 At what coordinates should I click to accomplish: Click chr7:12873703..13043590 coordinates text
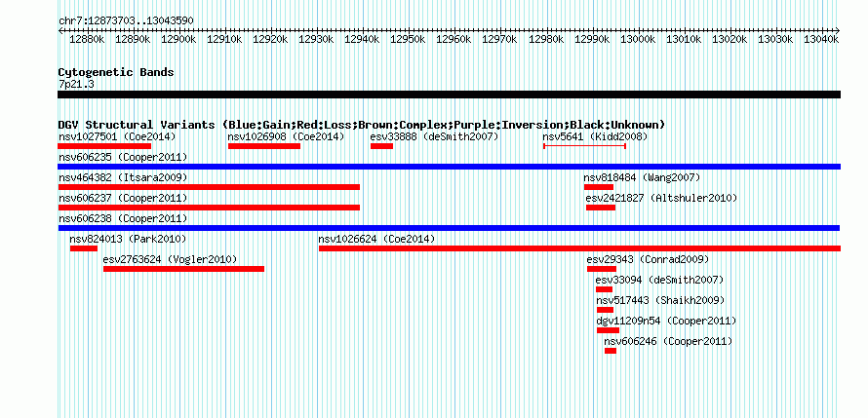point(126,21)
